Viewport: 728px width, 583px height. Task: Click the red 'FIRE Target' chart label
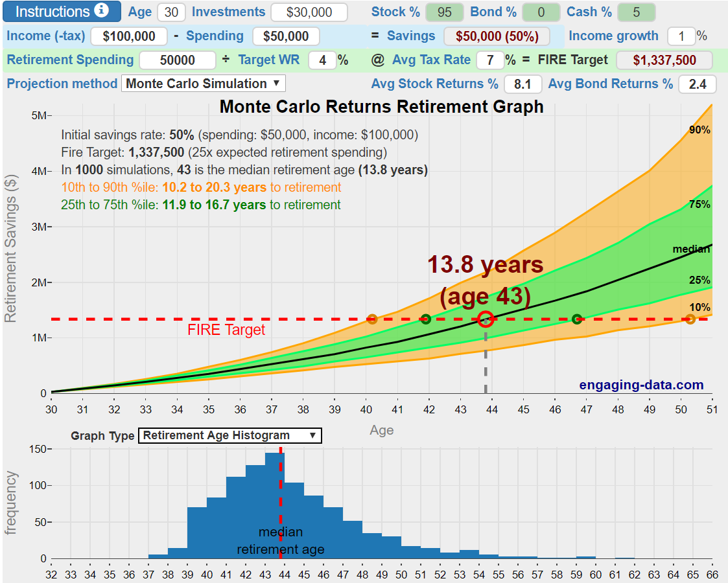click(226, 330)
